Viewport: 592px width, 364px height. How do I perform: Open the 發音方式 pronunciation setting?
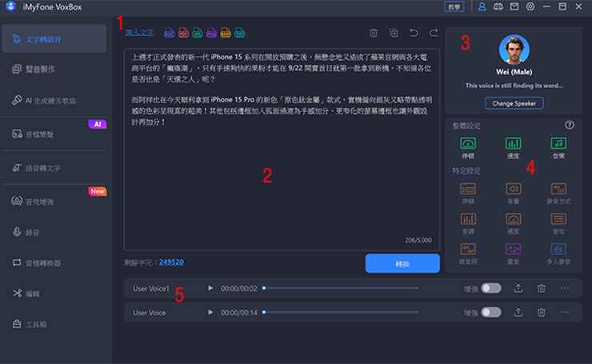point(558,193)
